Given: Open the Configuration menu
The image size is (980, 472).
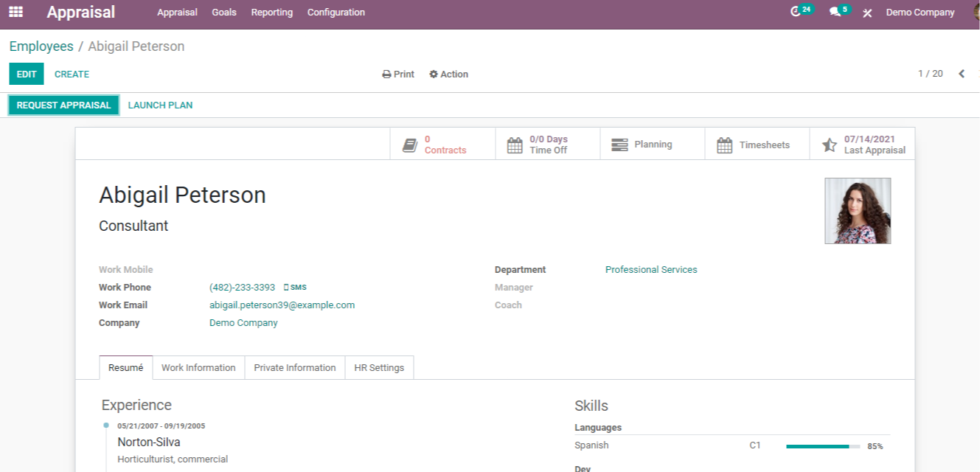Looking at the screenshot, I should 336,13.
